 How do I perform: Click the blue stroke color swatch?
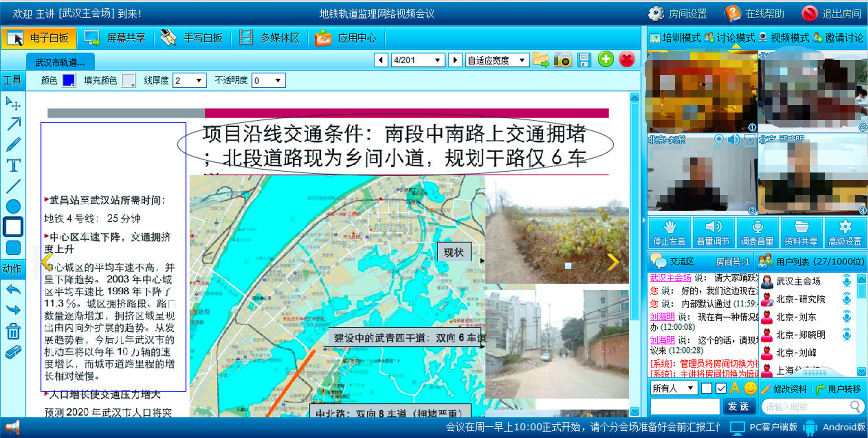(x=68, y=80)
